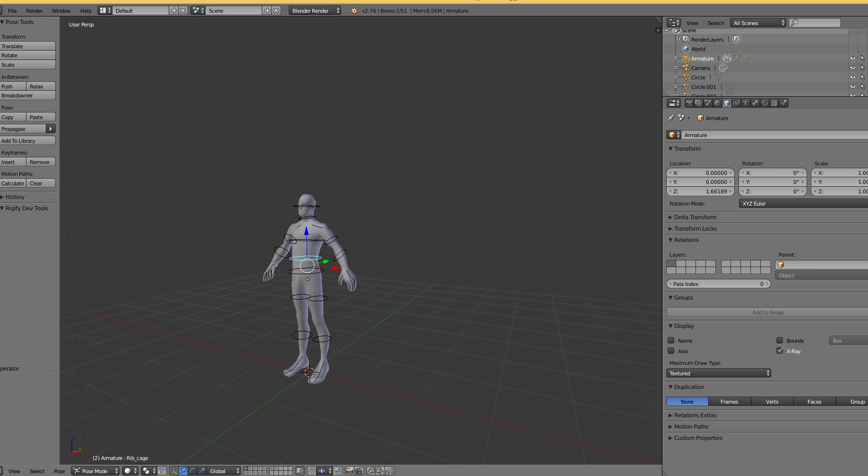Expand the Delta Transform panel
The image size is (868, 476).
(695, 217)
